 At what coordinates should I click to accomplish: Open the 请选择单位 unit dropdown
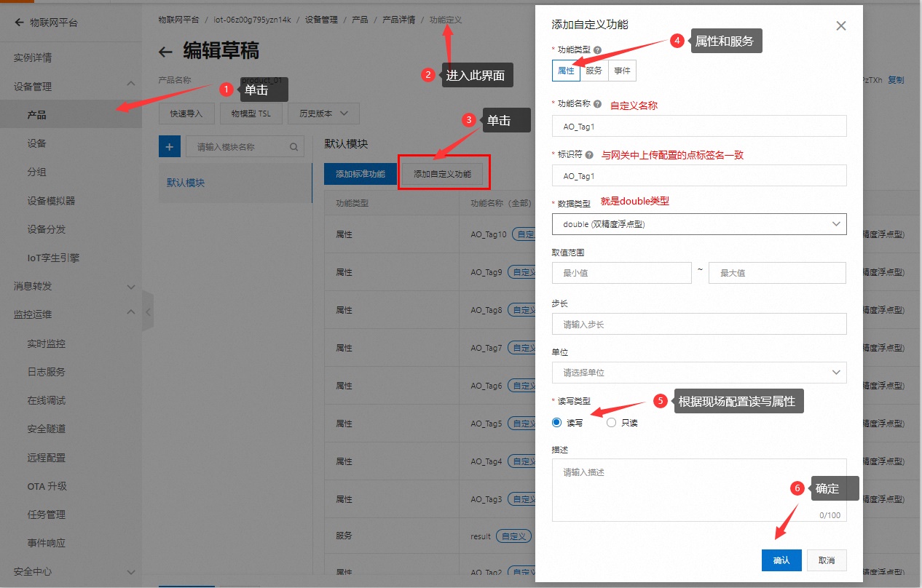tap(699, 373)
